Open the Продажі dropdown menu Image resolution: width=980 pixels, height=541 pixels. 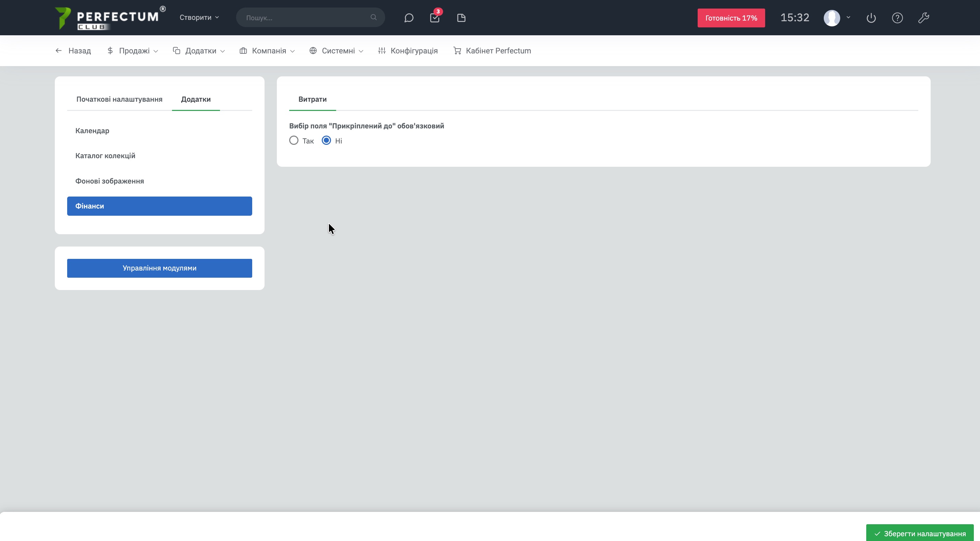[x=132, y=51]
